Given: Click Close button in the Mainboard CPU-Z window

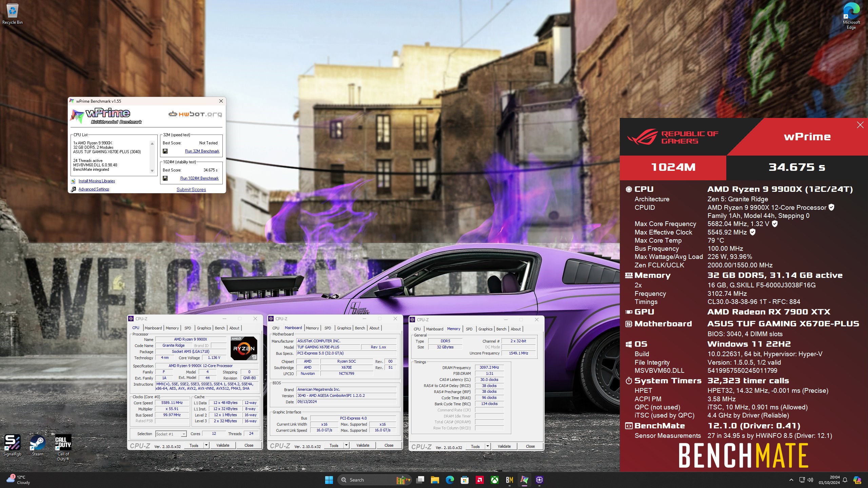Looking at the screenshot, I should click(389, 445).
